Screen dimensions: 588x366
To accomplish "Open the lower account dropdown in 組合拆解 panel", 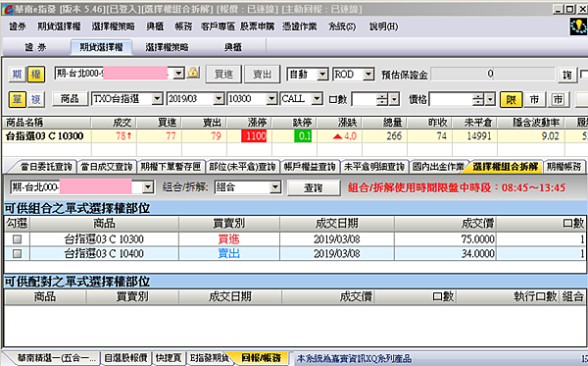I will (x=148, y=187).
